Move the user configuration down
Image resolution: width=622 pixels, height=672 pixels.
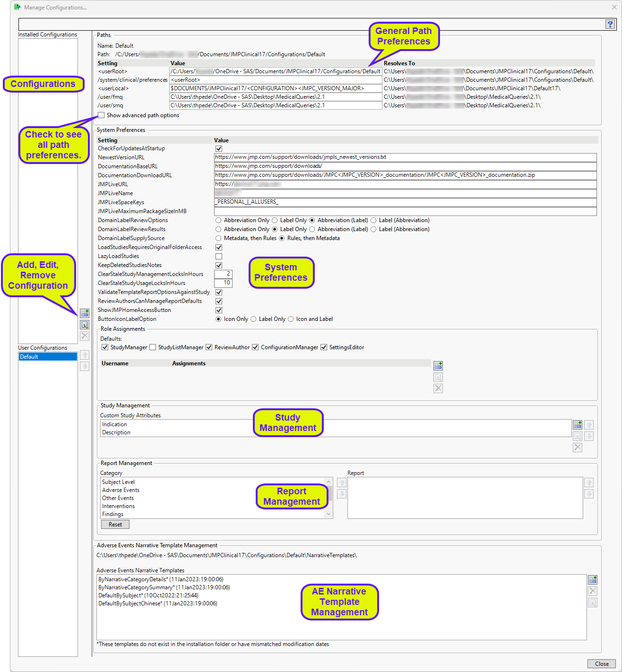pyautogui.click(x=85, y=366)
